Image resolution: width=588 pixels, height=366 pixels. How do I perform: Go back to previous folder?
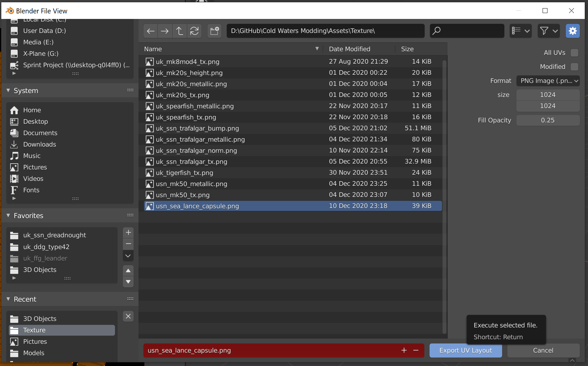(151, 31)
